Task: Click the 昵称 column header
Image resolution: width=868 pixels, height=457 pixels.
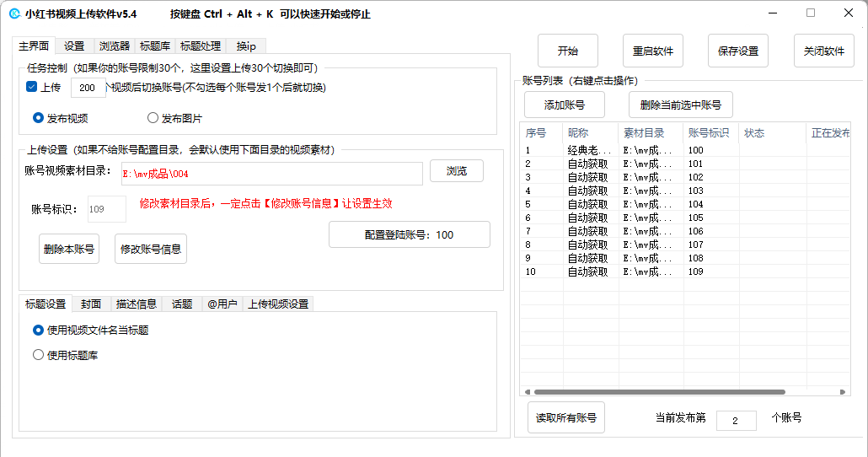Action: click(x=578, y=133)
